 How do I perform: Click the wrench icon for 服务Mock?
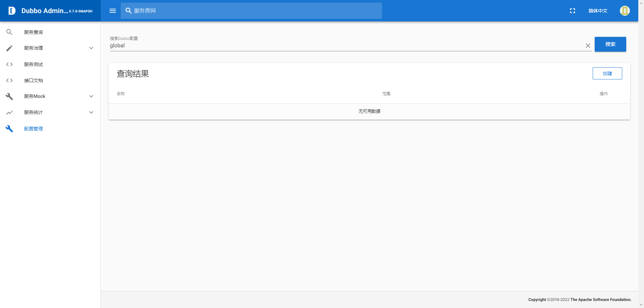tap(9, 97)
